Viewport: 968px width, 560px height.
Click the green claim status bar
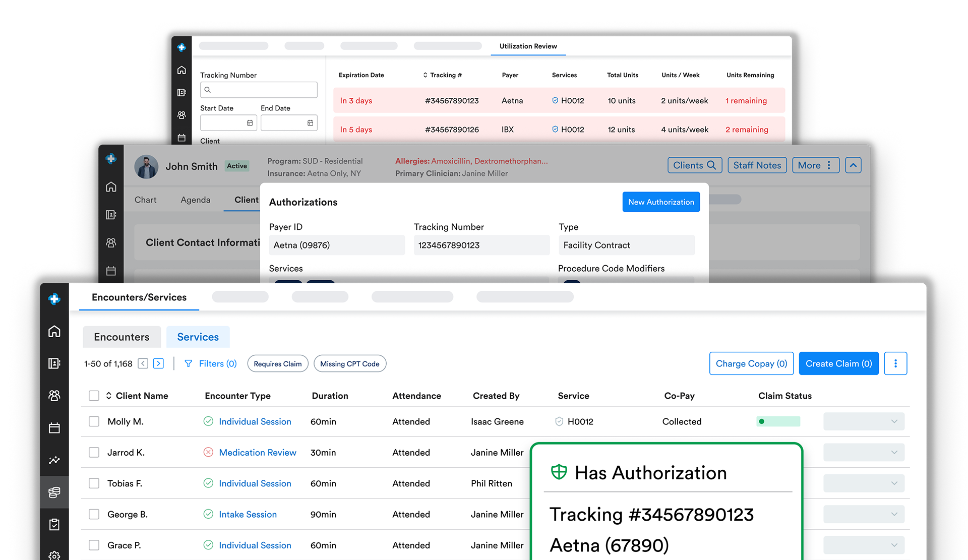point(778,421)
